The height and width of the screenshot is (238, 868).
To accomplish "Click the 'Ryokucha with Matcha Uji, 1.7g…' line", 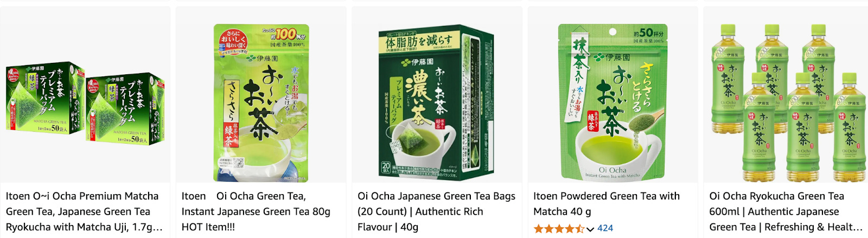I will click(x=84, y=227).
